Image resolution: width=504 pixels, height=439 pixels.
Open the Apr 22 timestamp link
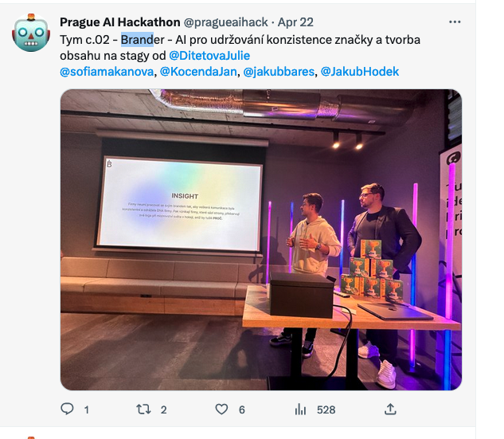pos(295,22)
